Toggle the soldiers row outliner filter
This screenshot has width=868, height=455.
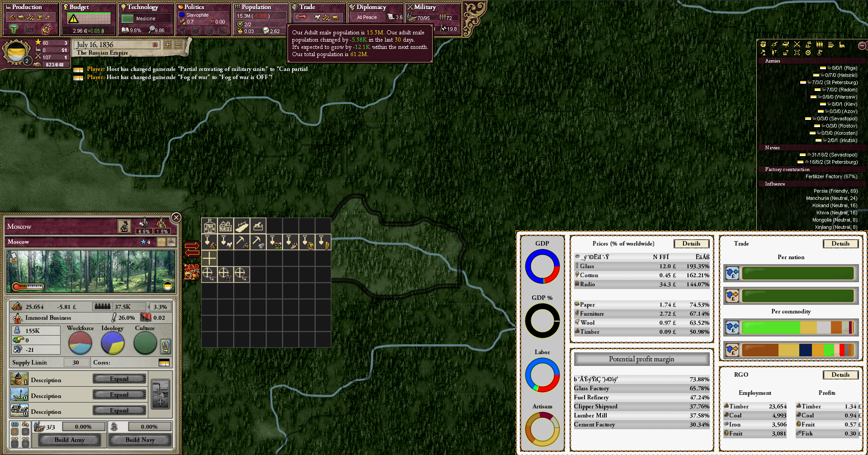coord(820,44)
